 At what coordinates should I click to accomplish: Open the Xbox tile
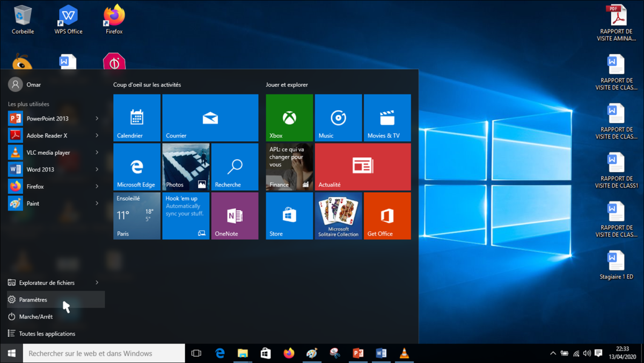289,118
